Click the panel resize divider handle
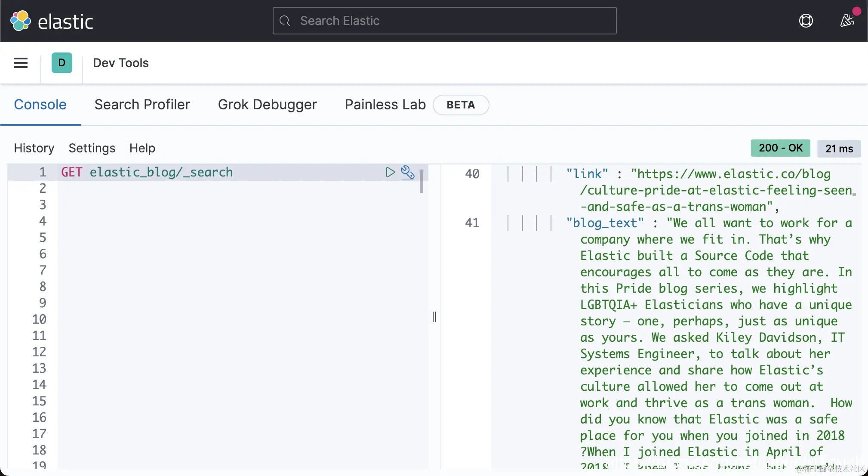The height and width of the screenshot is (476, 868). click(434, 317)
